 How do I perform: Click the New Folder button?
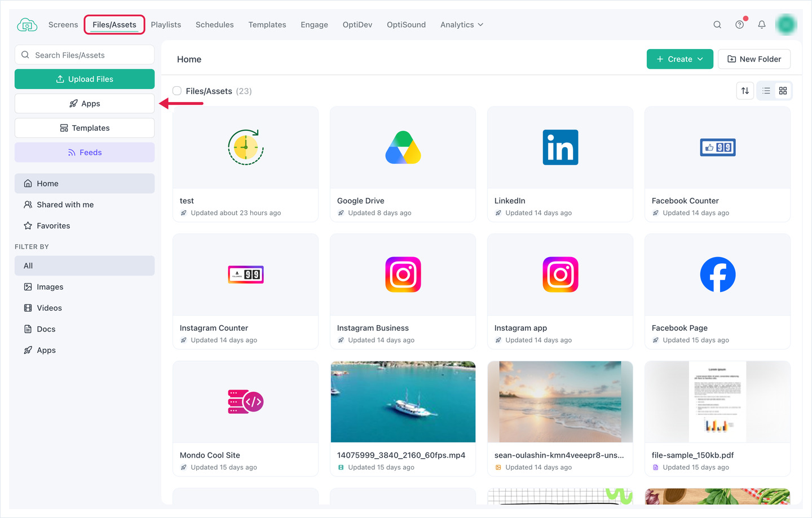pos(754,59)
